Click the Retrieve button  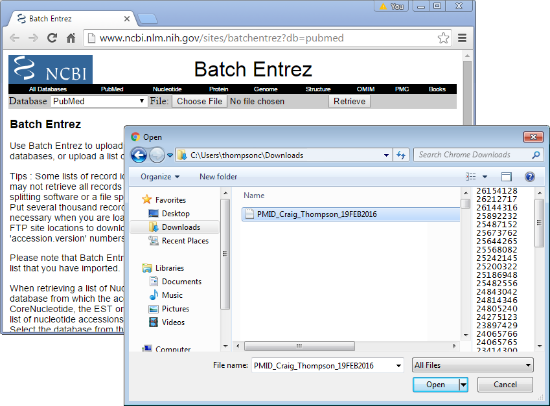[x=349, y=101]
